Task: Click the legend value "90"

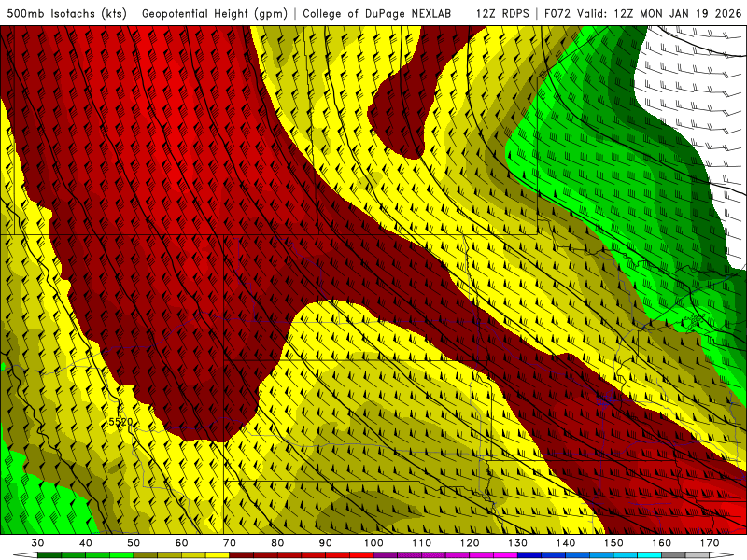Action: pos(325,543)
